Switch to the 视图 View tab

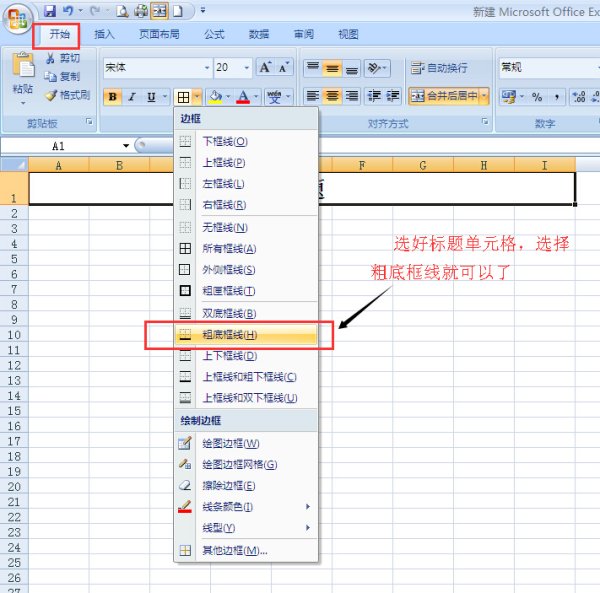click(x=348, y=34)
